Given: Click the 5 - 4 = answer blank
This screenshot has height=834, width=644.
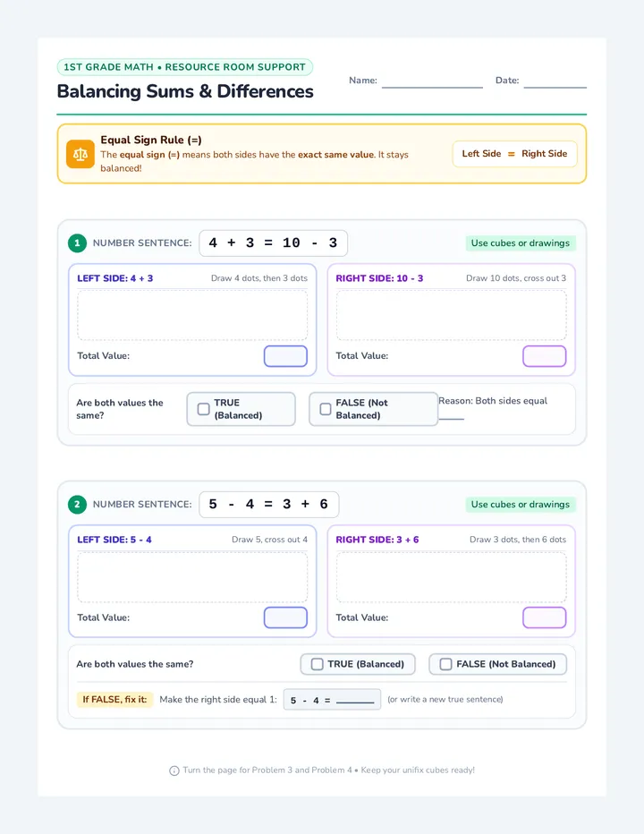Looking at the screenshot, I should [x=355, y=700].
